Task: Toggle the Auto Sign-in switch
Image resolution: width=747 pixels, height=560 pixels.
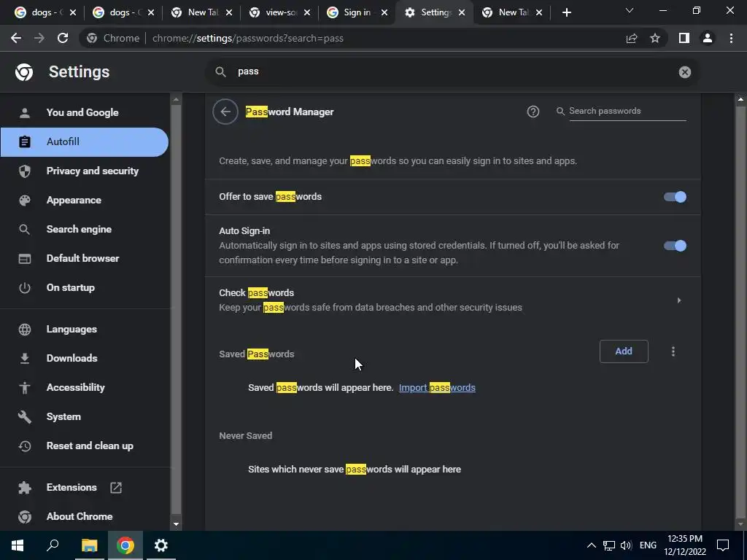Action: [x=675, y=246]
